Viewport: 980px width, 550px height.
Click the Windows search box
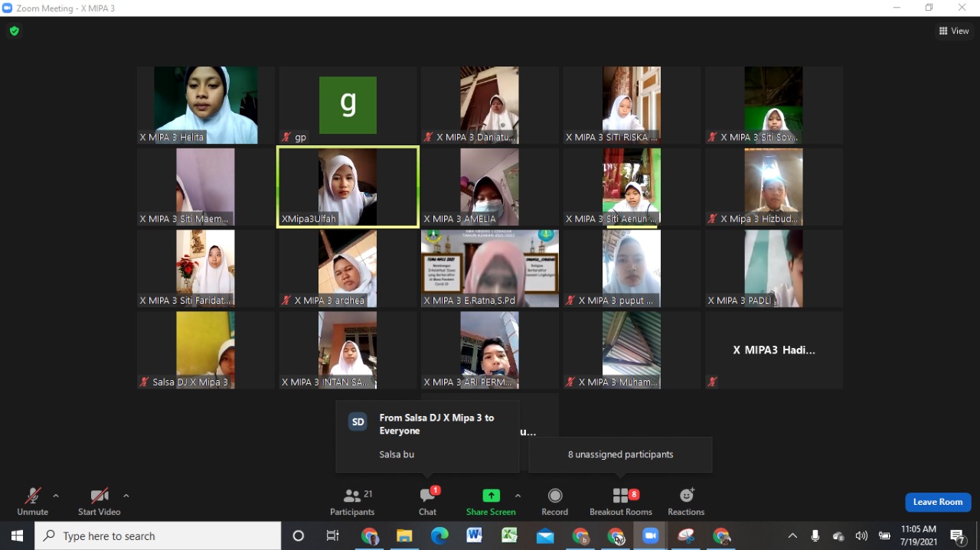pos(158,536)
